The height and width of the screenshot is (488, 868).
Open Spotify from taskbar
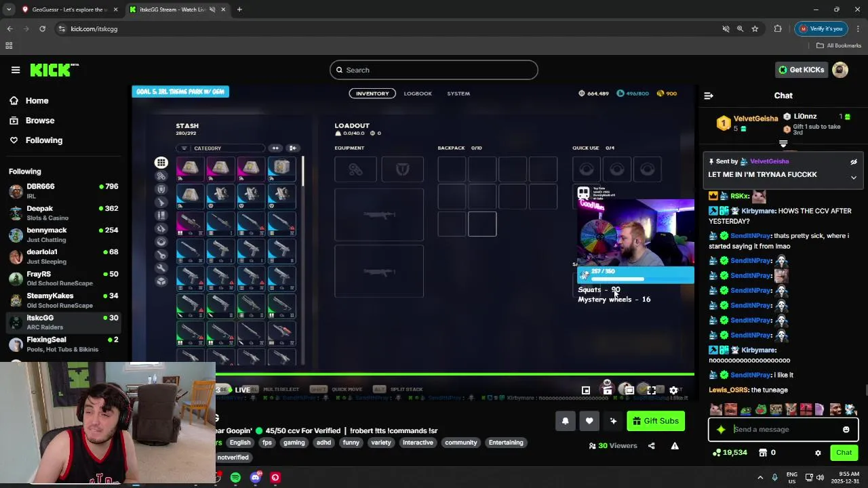pos(235,477)
